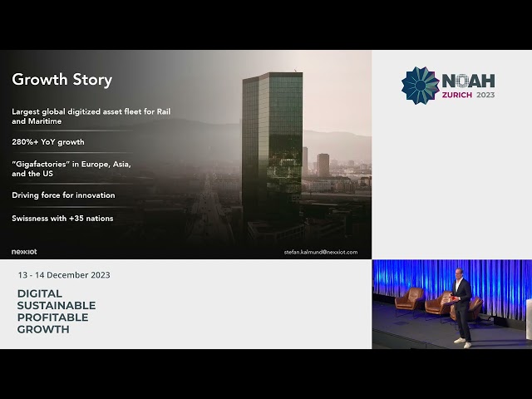Click the 'Gigafactories in Europe, Asia' text
The image size is (532, 399).
coord(71,169)
